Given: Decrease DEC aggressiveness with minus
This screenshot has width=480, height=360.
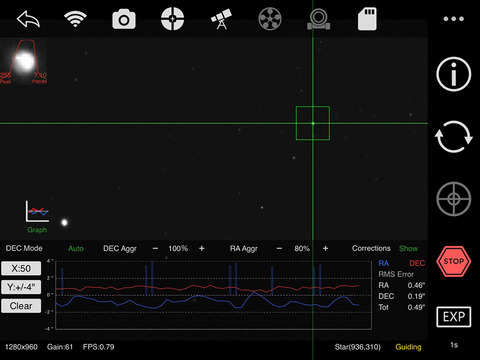Looking at the screenshot, I should point(155,248).
